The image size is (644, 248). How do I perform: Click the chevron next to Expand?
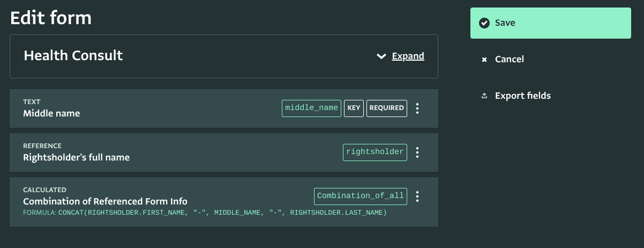pyautogui.click(x=381, y=56)
